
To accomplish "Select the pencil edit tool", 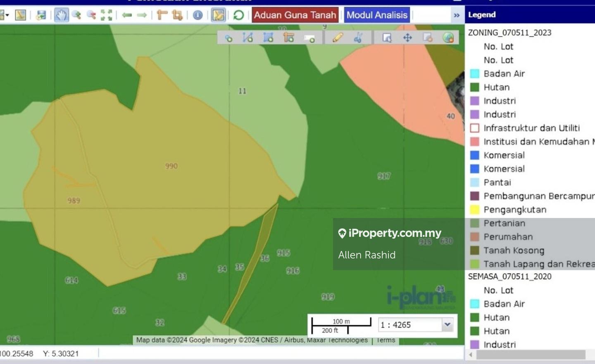I will click(338, 38).
